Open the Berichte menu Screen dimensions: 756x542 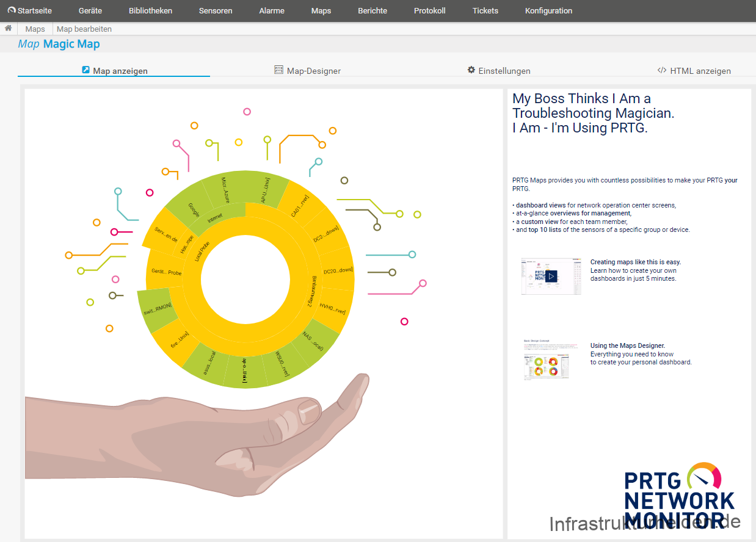(x=373, y=11)
